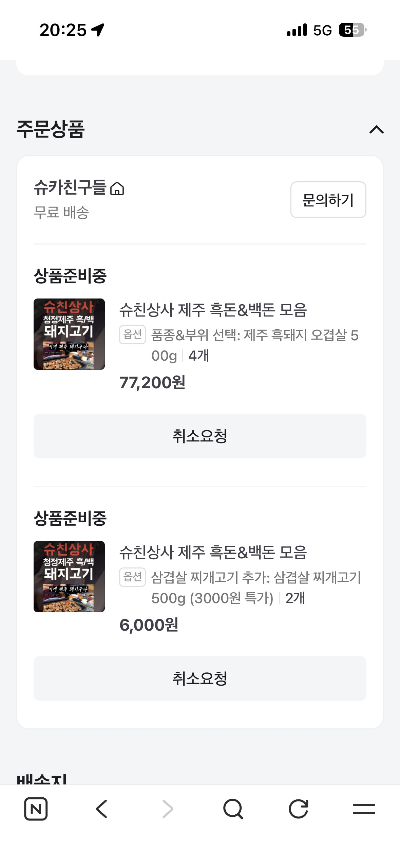Image resolution: width=400 pixels, height=868 pixels.
Task: Reload the page with refresh icon
Action: point(299,809)
